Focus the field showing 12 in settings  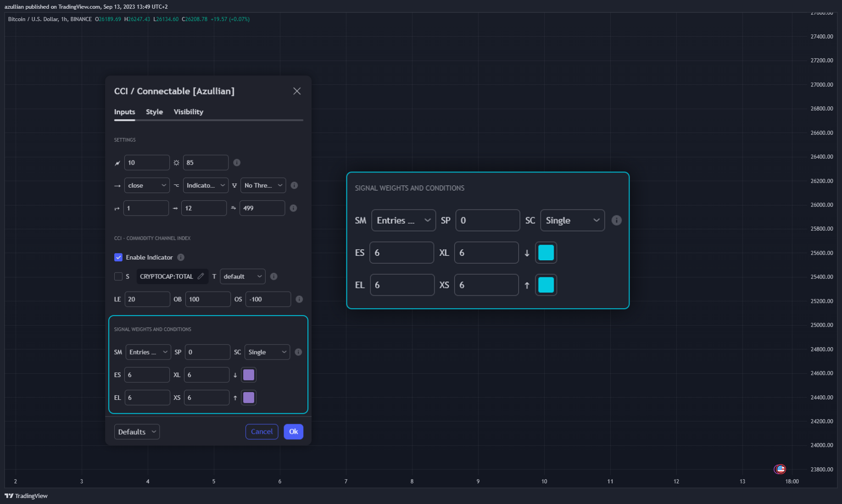click(204, 208)
